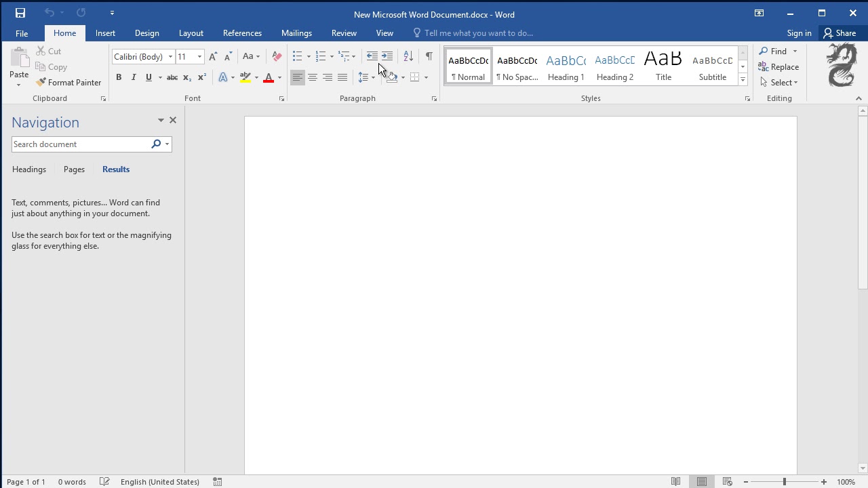
Task: Click the Text Effects and Typography icon
Action: (x=222, y=77)
